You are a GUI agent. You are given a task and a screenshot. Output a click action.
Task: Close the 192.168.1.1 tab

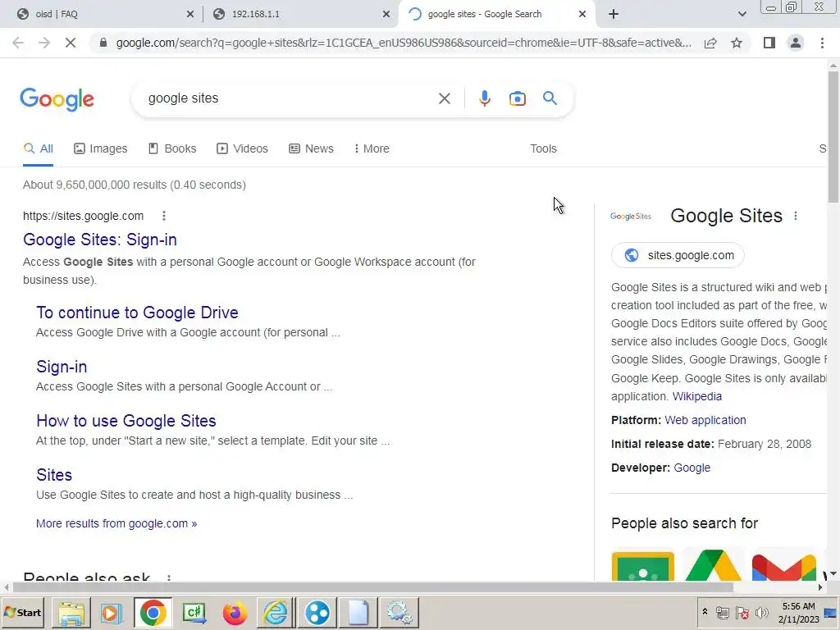(386, 15)
